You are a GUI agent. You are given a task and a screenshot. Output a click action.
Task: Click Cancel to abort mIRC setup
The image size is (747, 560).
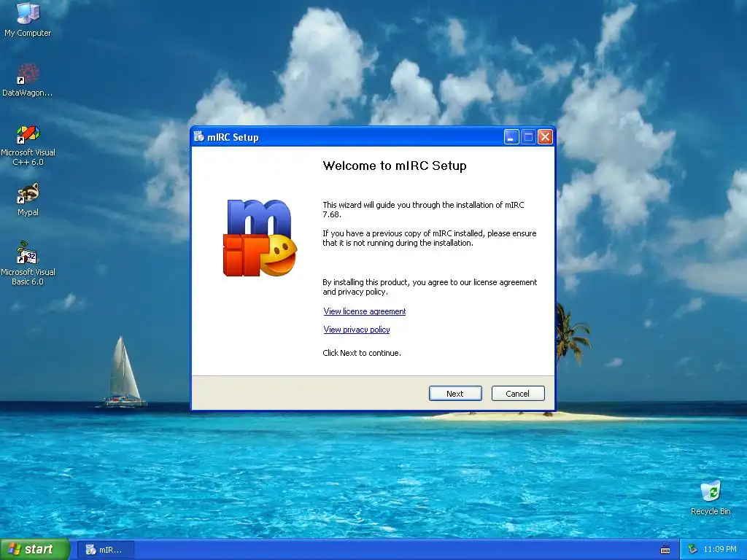pos(517,393)
